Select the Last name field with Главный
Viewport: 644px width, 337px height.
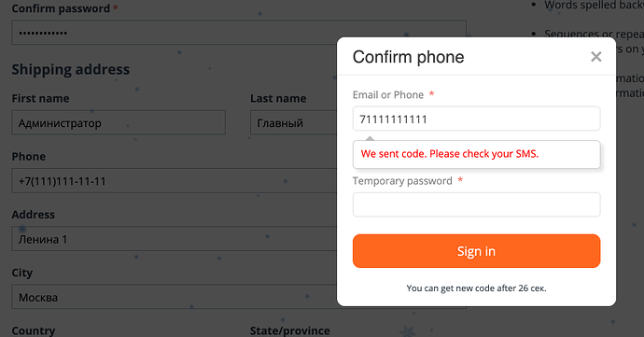tap(293, 122)
